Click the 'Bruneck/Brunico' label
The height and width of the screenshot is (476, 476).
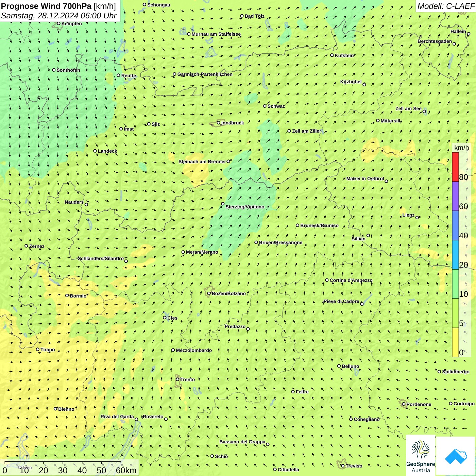click(319, 225)
